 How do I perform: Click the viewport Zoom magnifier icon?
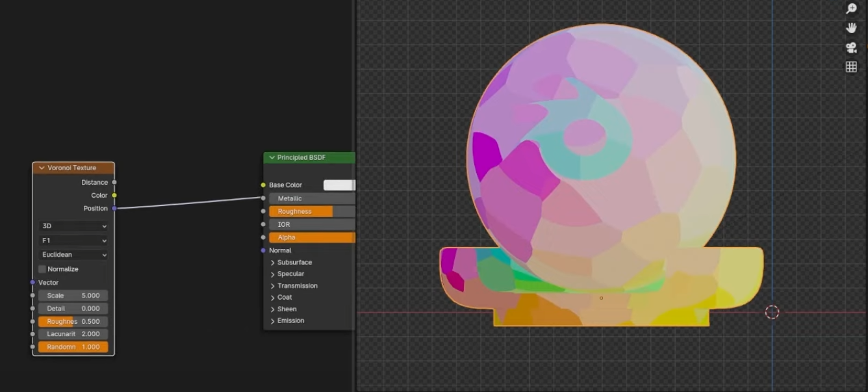coord(851,8)
